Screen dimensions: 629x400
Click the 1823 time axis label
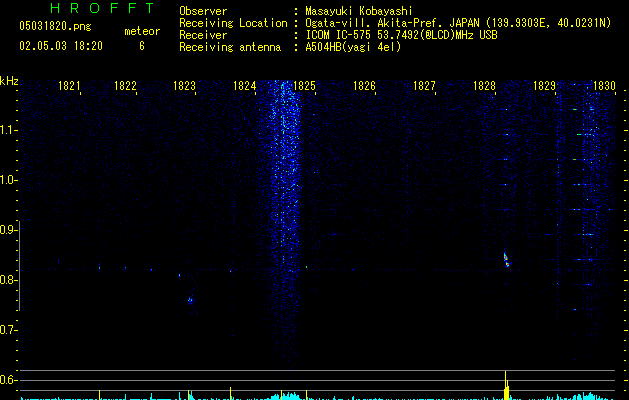coord(184,86)
